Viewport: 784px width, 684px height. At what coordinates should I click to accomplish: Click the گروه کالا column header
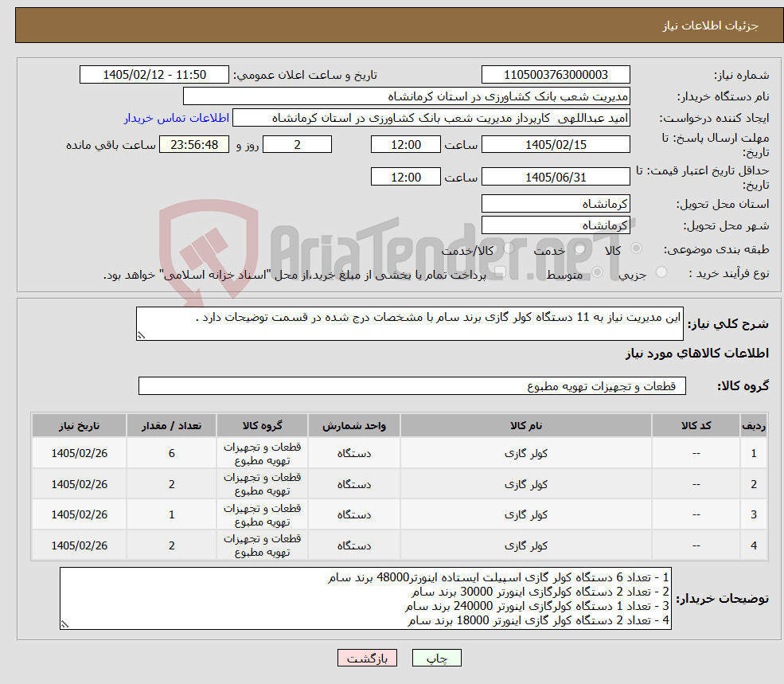(262, 425)
